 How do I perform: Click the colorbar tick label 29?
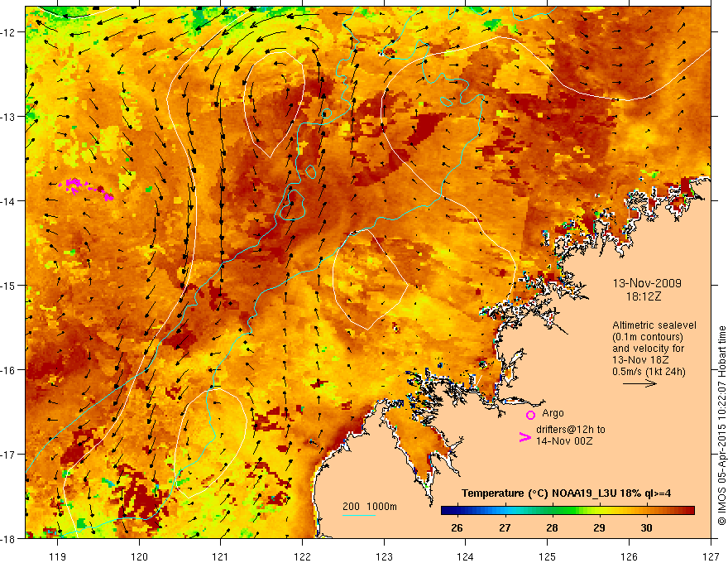pos(599,527)
